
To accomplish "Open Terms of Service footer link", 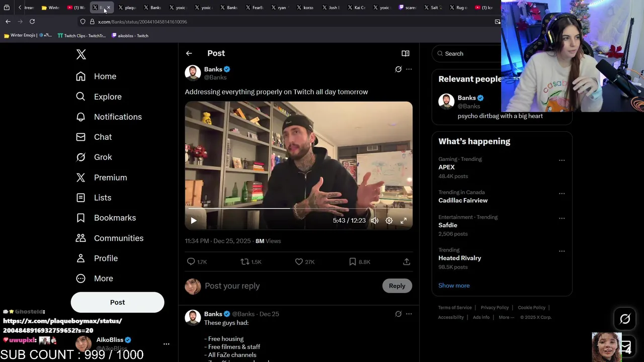I will (455, 308).
